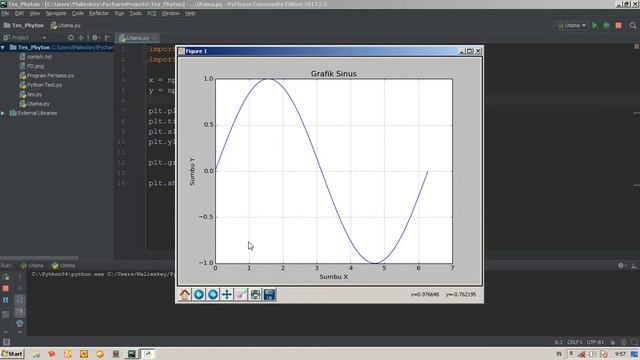Click the Collapse All icon in Project panel
This screenshot has width=640, height=360.
81,38
